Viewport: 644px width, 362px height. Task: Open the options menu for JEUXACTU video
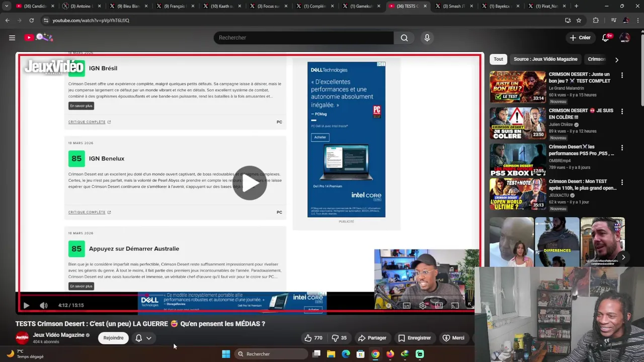point(622,182)
